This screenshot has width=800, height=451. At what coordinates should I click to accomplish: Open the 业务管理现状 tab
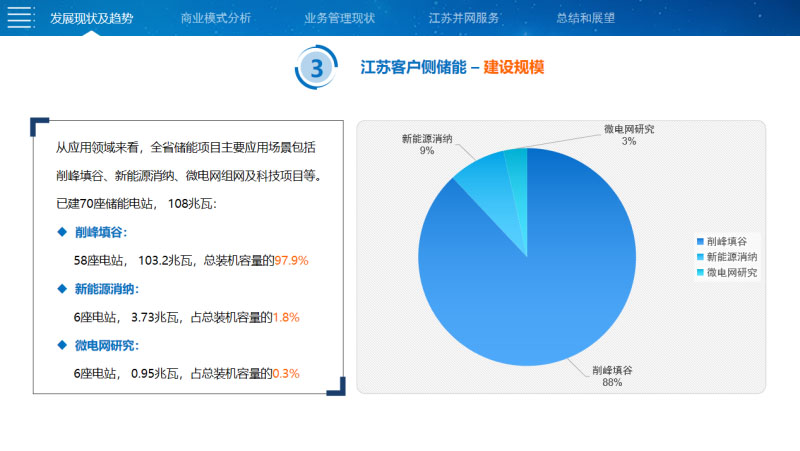[340, 18]
